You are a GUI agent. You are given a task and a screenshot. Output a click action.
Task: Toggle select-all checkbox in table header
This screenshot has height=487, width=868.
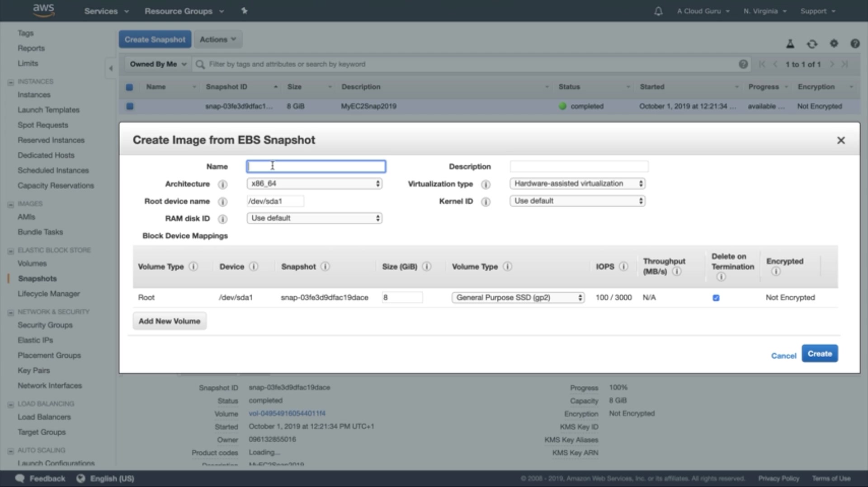click(130, 87)
